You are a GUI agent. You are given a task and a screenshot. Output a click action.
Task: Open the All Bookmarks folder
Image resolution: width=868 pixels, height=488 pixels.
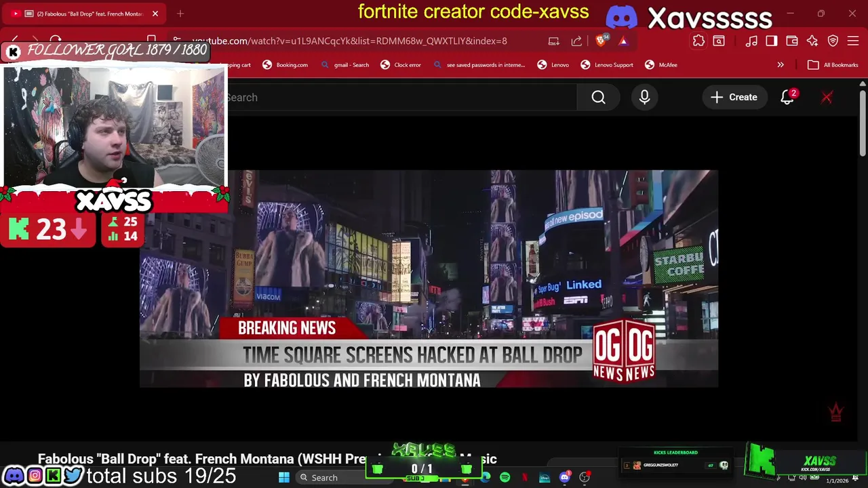click(833, 65)
